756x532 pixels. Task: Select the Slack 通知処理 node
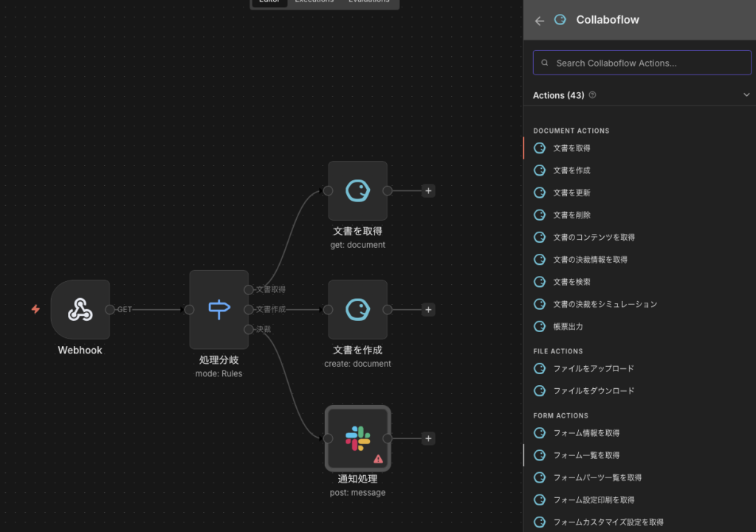click(357, 438)
